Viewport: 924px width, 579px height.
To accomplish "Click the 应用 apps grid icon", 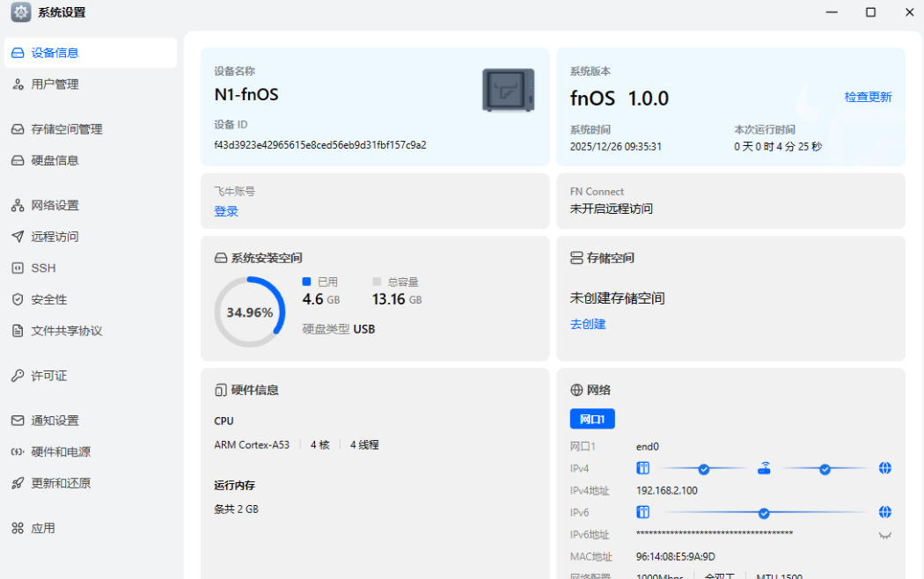I will [x=18, y=529].
